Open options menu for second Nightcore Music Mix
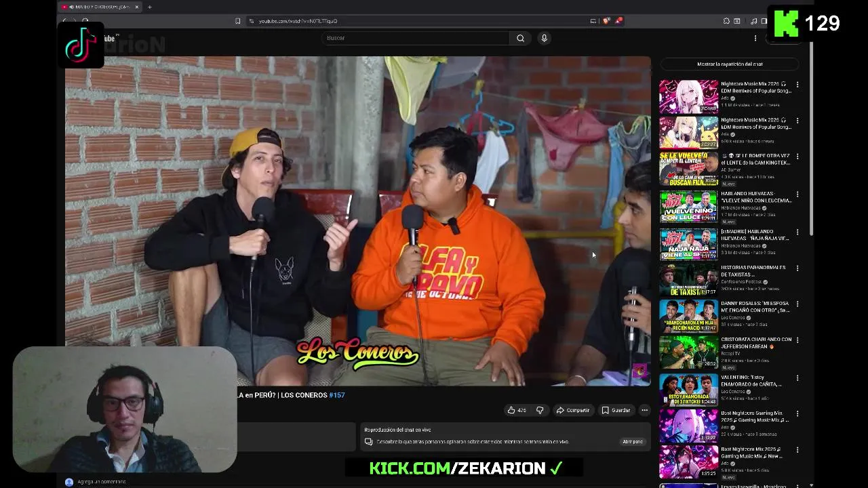Screen dimensions: 868x488 797,121
